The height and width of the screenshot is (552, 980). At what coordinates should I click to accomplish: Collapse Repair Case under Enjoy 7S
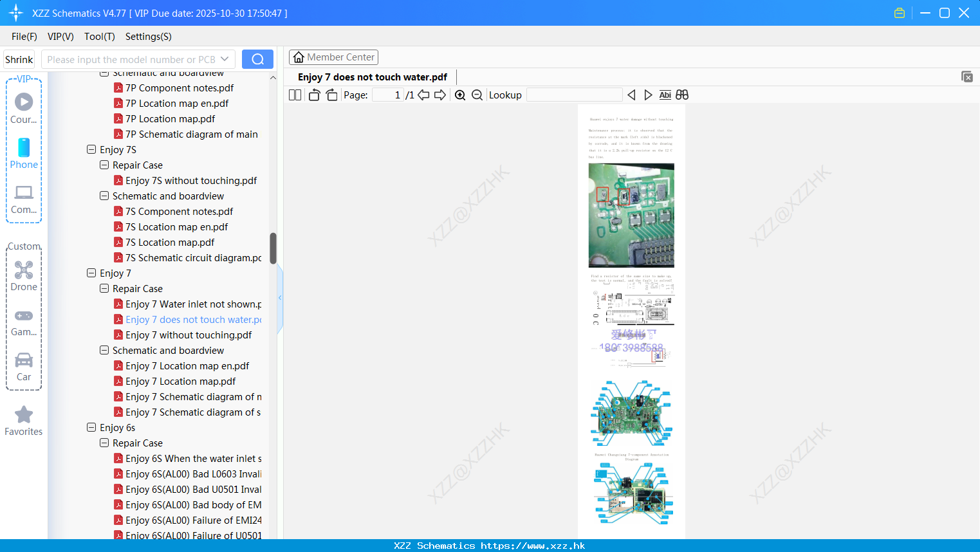[x=104, y=165]
